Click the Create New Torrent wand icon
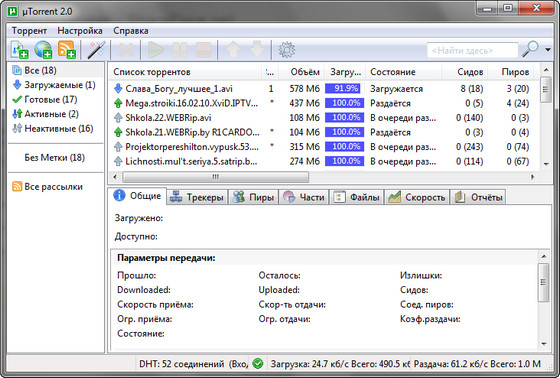Viewport: 560px width, 378px height. [96, 50]
